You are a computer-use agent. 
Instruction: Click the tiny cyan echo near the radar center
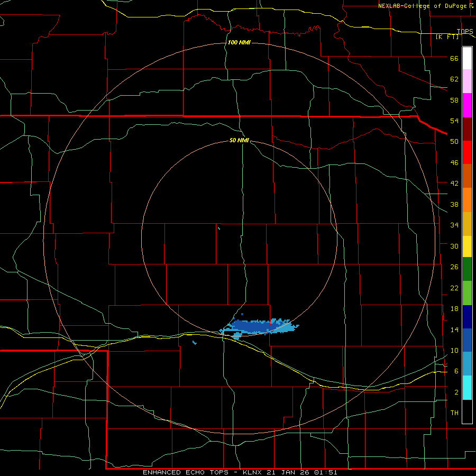point(219,228)
